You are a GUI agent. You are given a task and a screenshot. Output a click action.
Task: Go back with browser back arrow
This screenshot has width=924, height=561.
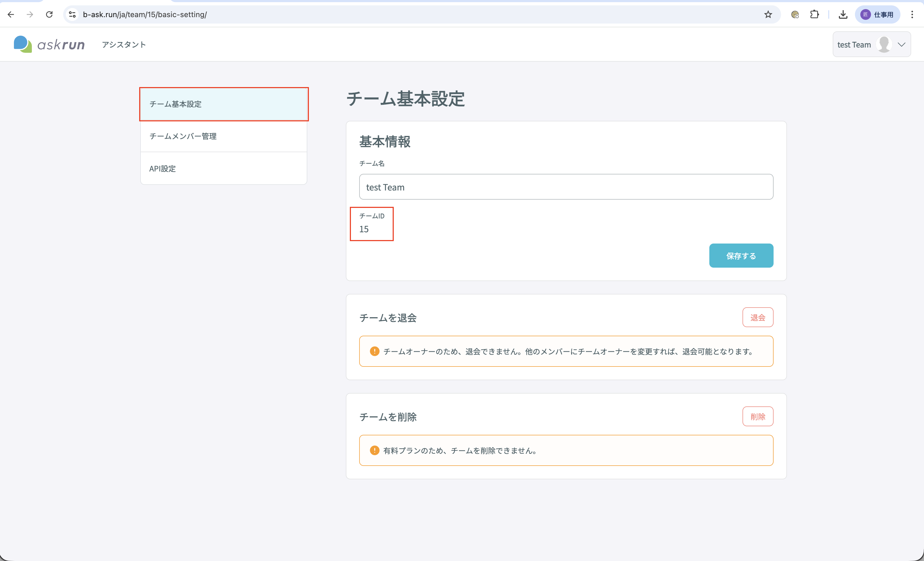coord(11,14)
